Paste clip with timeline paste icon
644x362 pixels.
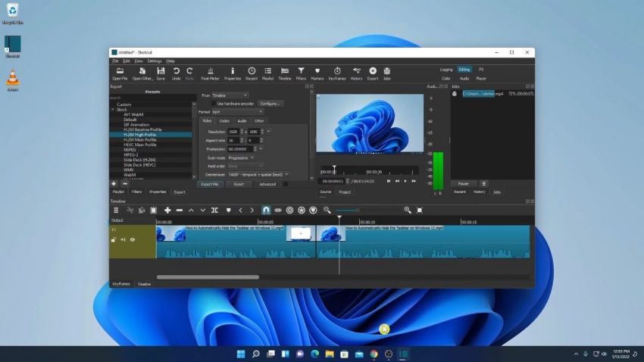pyautogui.click(x=153, y=210)
